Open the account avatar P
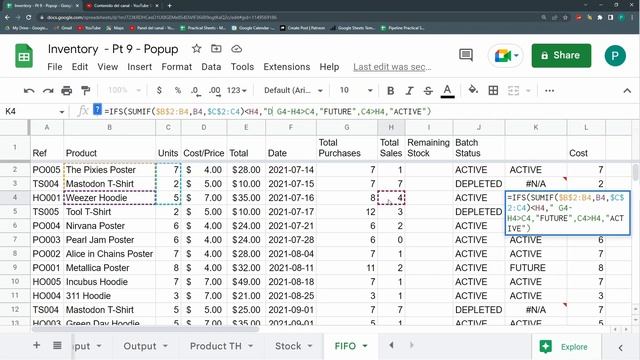Screen dimensions: 640x360 (x=615, y=56)
